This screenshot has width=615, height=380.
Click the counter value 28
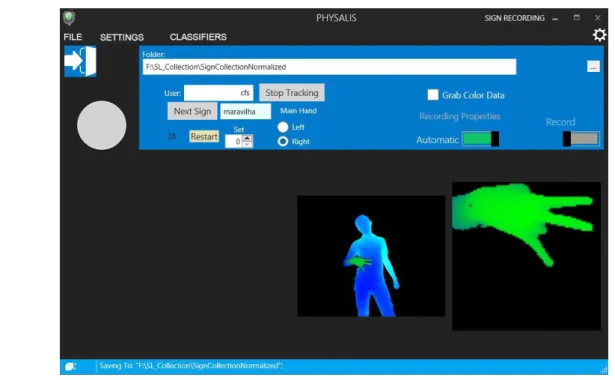coord(172,136)
